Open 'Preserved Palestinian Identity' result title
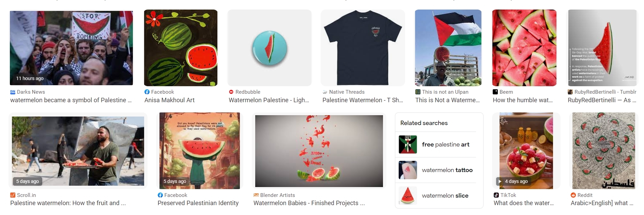Viewport: 644px width, 215px height. pyautogui.click(x=198, y=203)
